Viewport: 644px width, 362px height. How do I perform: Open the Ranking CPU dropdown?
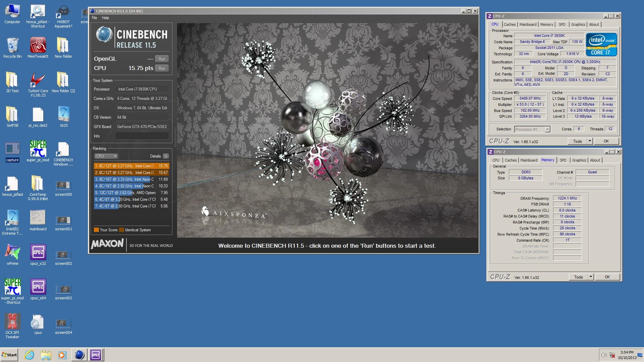pyautogui.click(x=106, y=156)
